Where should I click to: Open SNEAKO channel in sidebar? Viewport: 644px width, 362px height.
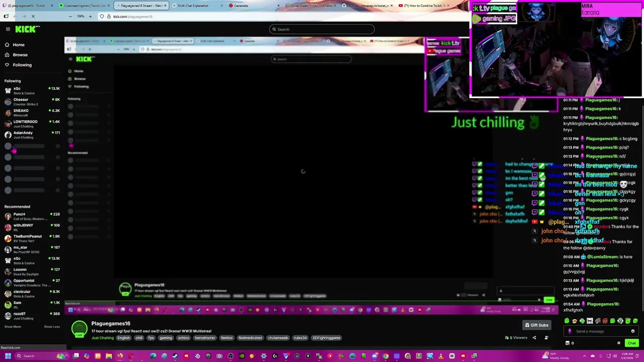[32, 113]
